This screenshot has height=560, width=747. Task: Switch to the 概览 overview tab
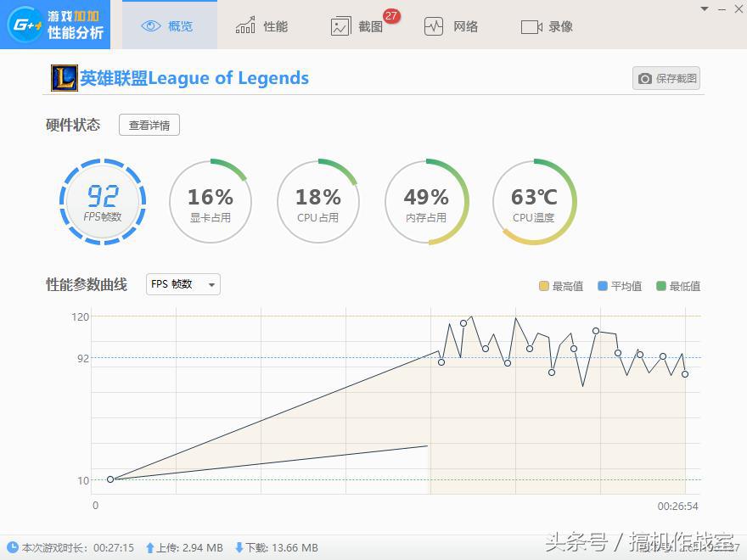pyautogui.click(x=167, y=25)
